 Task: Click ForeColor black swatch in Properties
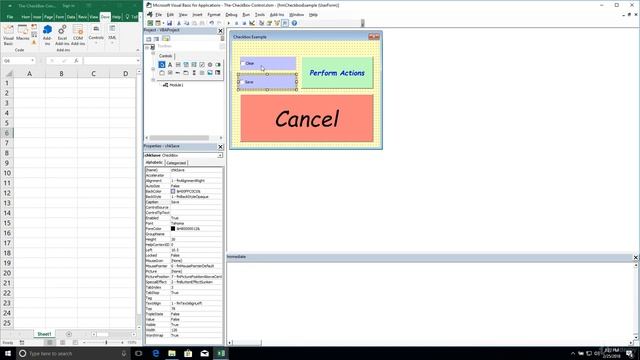173,229
